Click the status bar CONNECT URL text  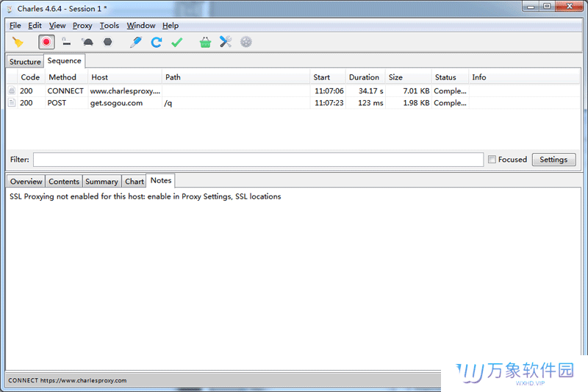click(x=68, y=380)
